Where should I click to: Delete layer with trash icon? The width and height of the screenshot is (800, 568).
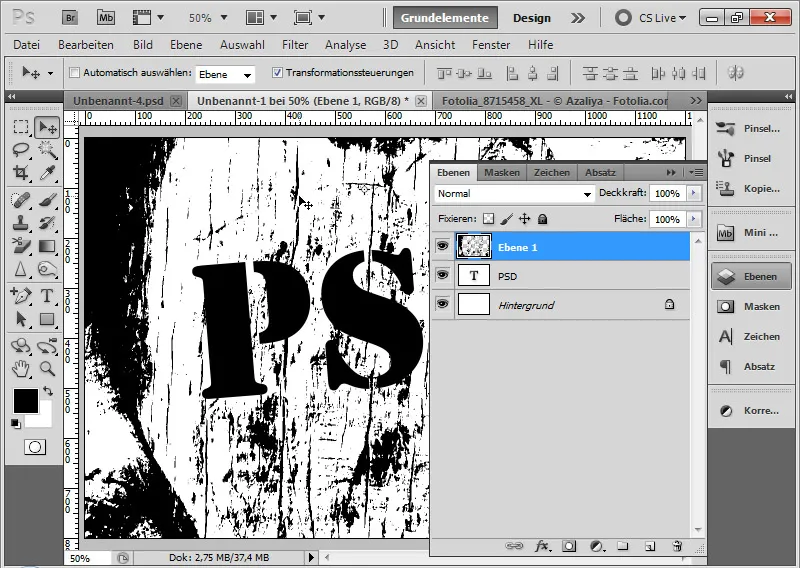(x=677, y=546)
